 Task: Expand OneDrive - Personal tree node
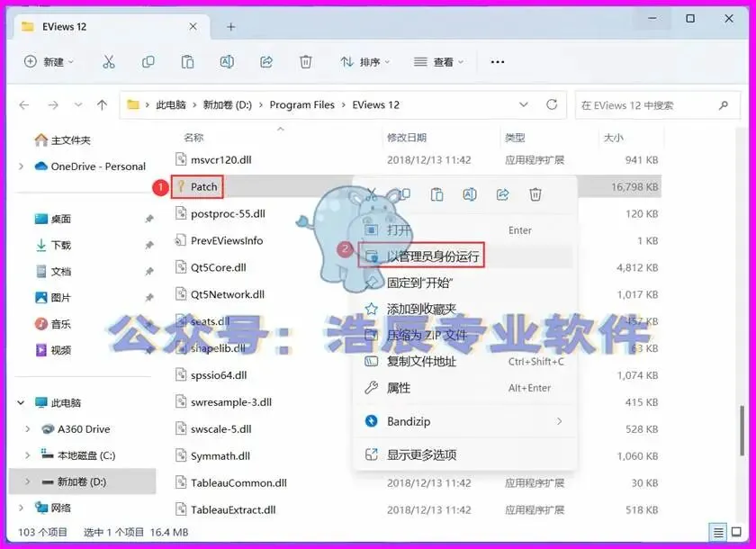pyautogui.click(x=22, y=166)
